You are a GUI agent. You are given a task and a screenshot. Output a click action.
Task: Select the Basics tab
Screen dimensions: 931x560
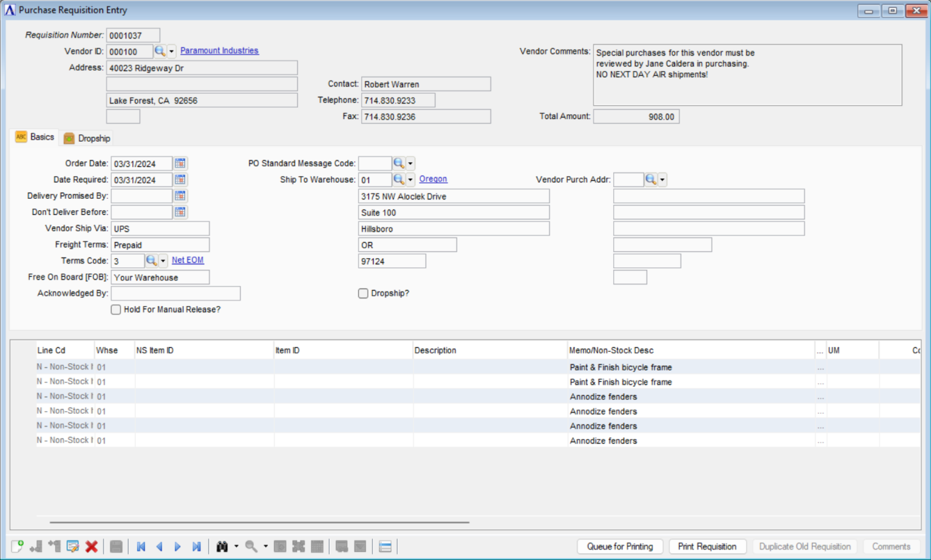(x=35, y=137)
